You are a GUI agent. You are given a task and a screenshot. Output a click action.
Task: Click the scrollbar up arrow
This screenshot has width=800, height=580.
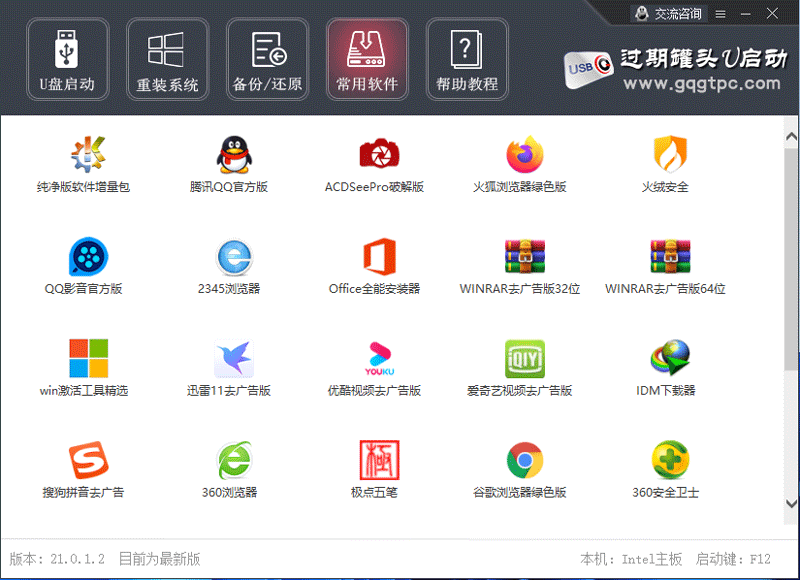point(791,137)
